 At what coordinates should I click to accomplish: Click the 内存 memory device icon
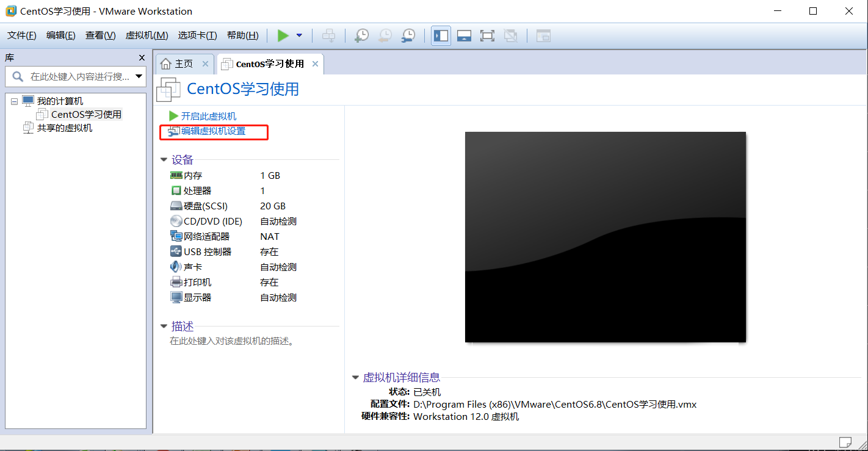pyautogui.click(x=176, y=175)
